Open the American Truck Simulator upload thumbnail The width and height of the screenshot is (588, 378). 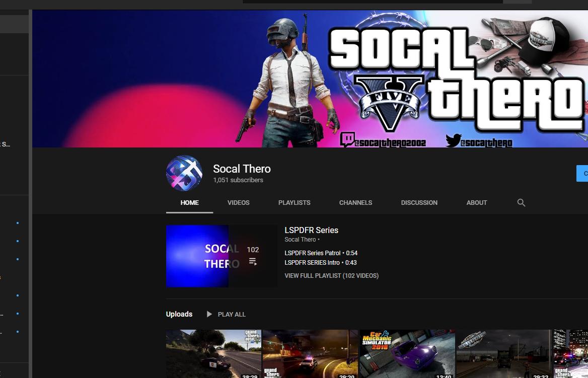pos(504,354)
